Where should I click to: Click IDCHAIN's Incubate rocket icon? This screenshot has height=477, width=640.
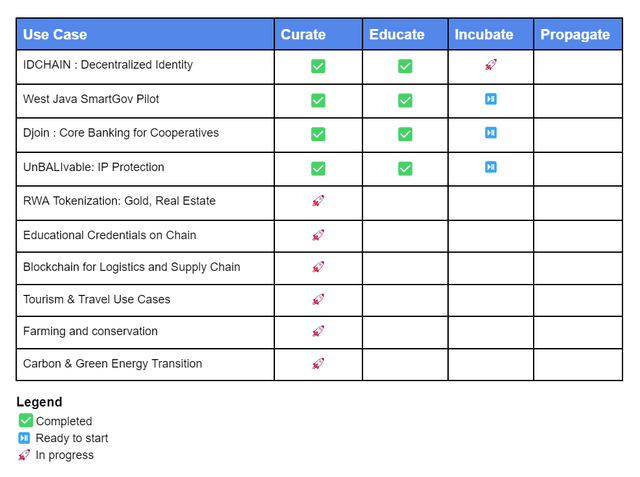491,65
